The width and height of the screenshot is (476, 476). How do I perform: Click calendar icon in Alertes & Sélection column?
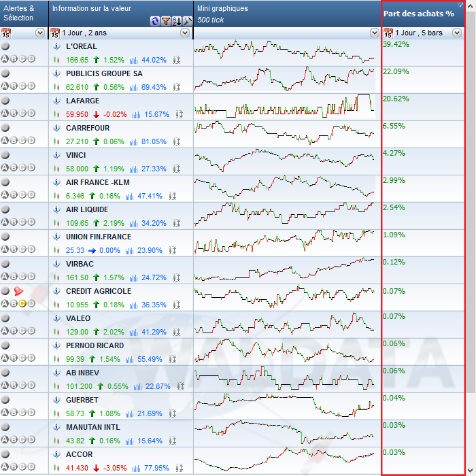pos(5,33)
